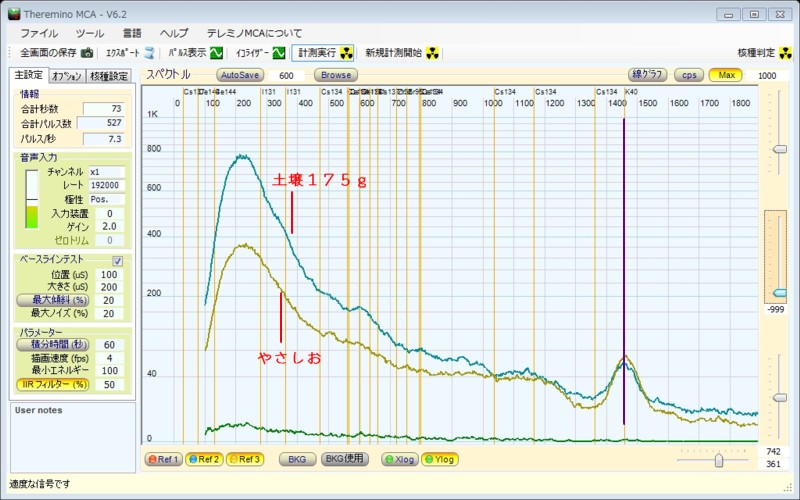Click the max scale field showing 1000
Screen dimensions: 800x500
pos(766,76)
